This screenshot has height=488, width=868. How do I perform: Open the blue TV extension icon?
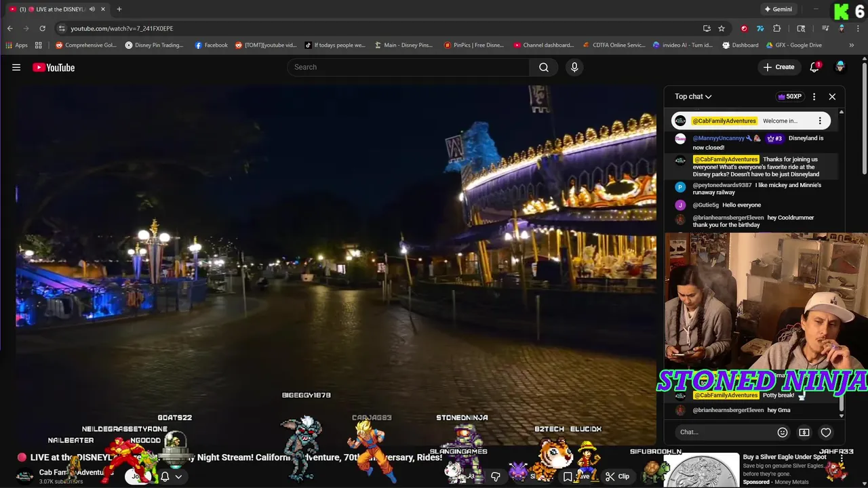pos(760,28)
